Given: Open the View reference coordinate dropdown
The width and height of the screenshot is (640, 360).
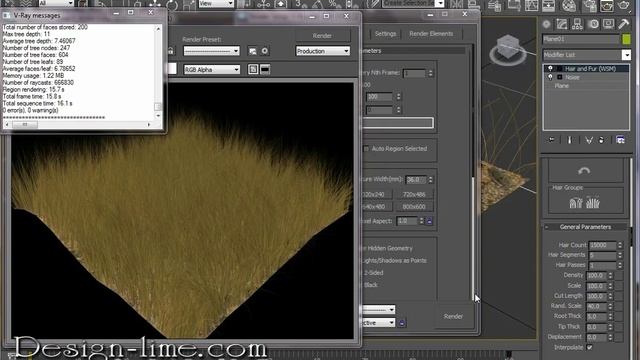Looking at the screenshot, I should (216, 4).
